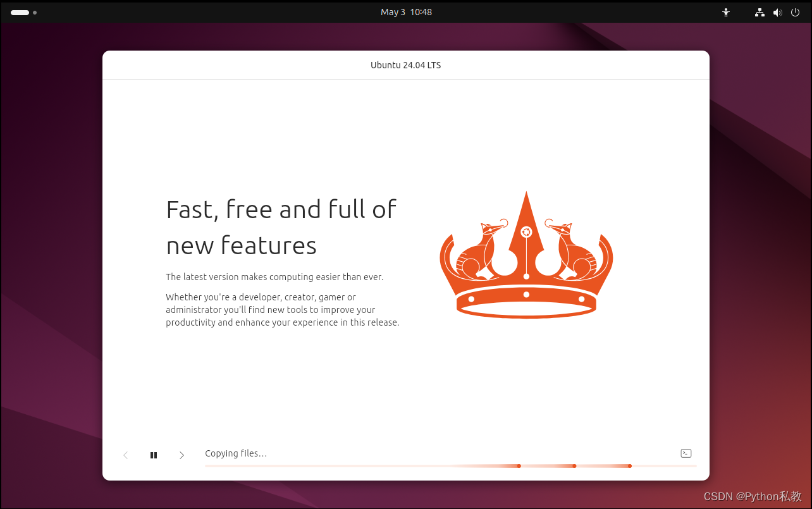Click the volume speaker icon
The height and width of the screenshot is (509, 812).
777,12
